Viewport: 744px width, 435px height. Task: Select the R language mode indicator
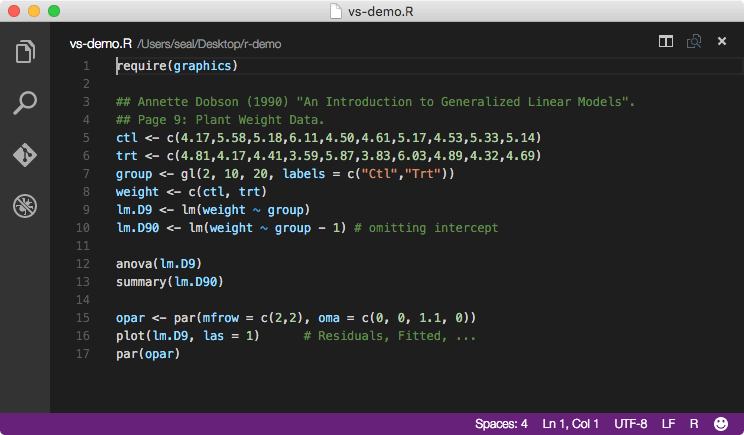[694, 424]
